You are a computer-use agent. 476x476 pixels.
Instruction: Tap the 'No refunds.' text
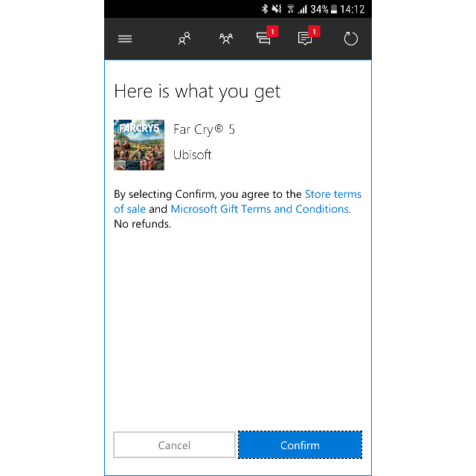pyautogui.click(x=142, y=224)
